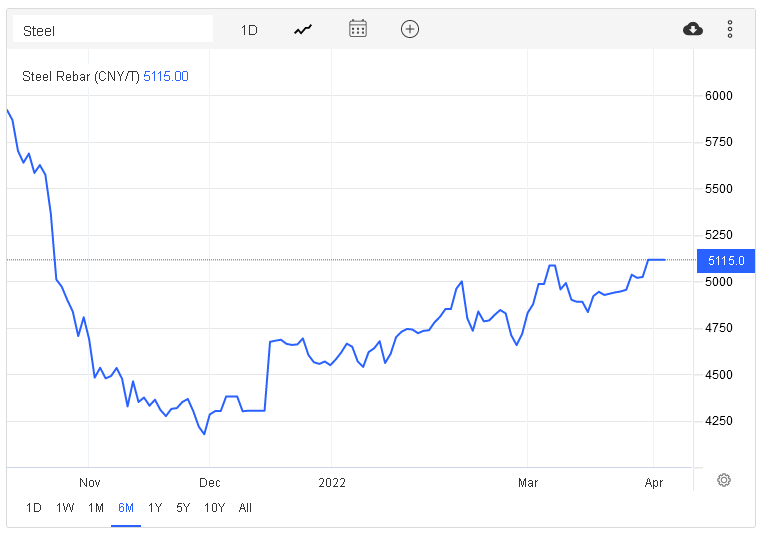766x538 pixels.
Task: Open the three-dot more options menu
Action: [x=730, y=29]
